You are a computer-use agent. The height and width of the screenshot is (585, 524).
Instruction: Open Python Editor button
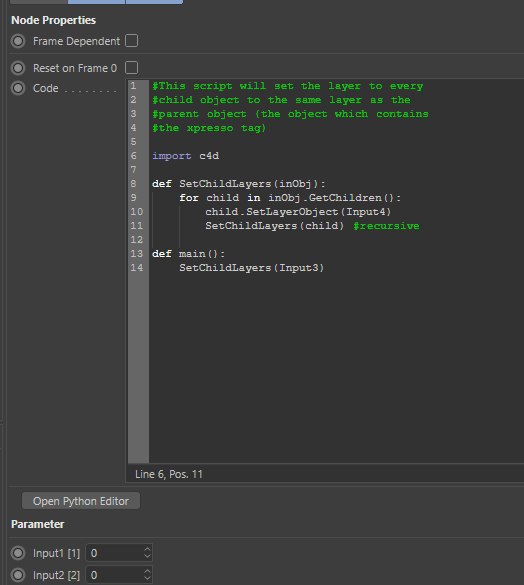[x=81, y=501]
